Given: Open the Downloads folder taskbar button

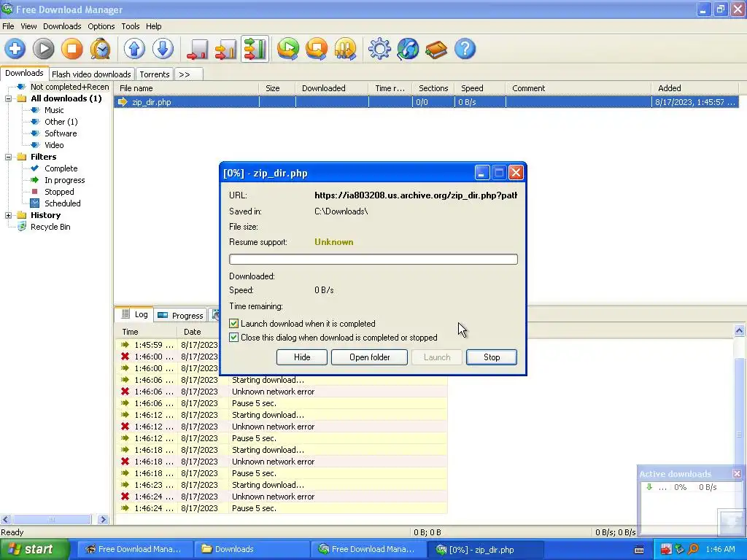Looking at the screenshot, I should coord(252,549).
